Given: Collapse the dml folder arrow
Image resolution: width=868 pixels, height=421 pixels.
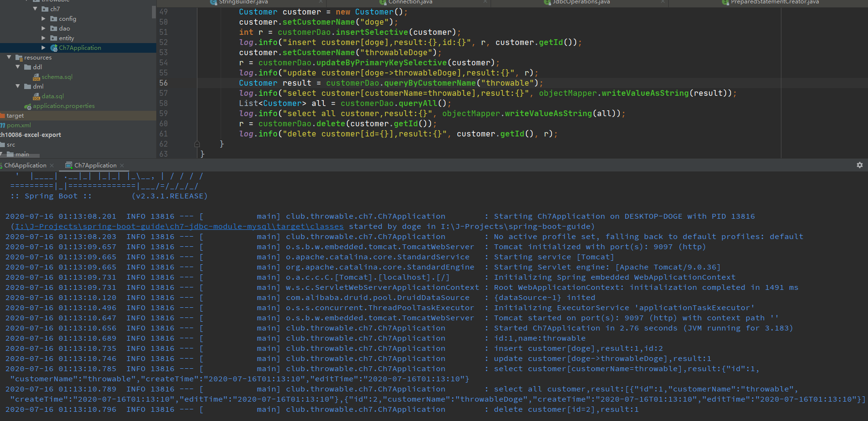Looking at the screenshot, I should point(17,87).
